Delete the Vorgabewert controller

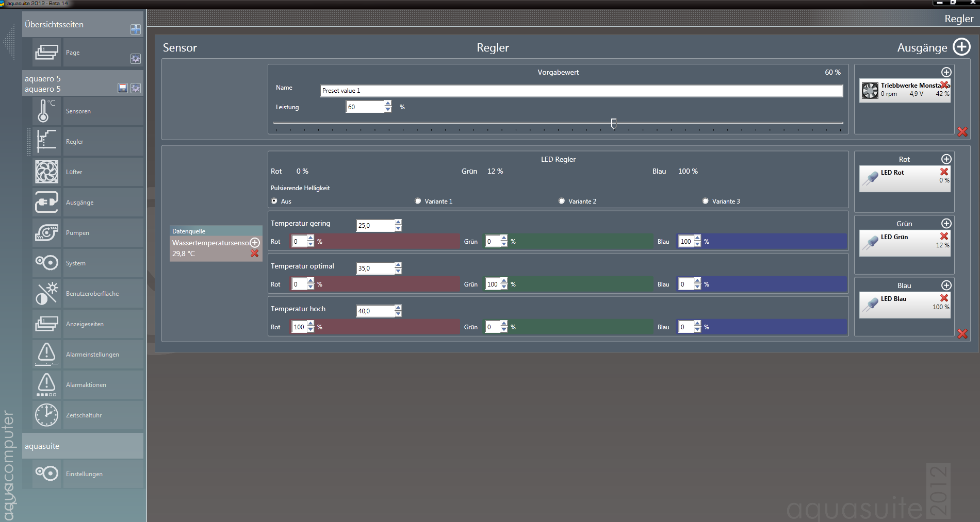coord(962,132)
